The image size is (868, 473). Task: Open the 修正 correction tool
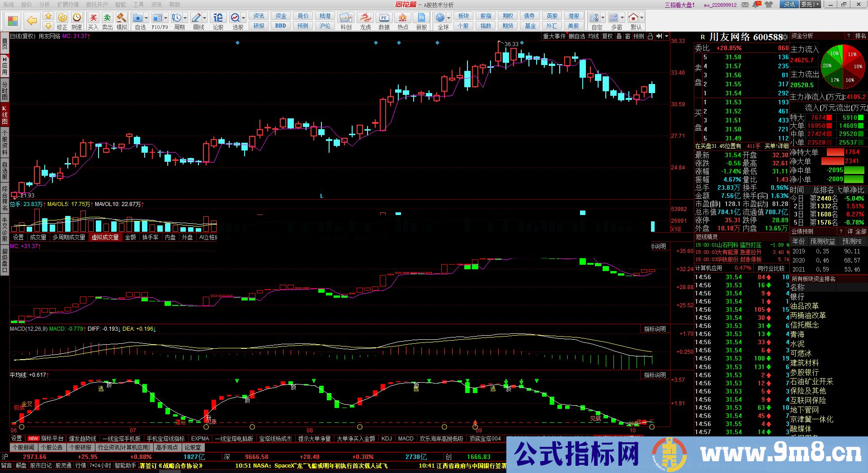coord(62,20)
